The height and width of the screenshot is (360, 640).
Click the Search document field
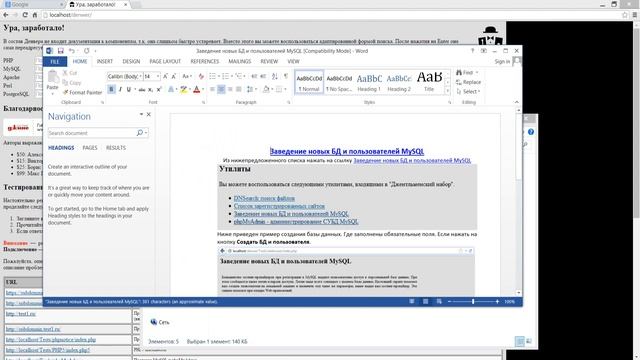pyautogui.click(x=92, y=133)
